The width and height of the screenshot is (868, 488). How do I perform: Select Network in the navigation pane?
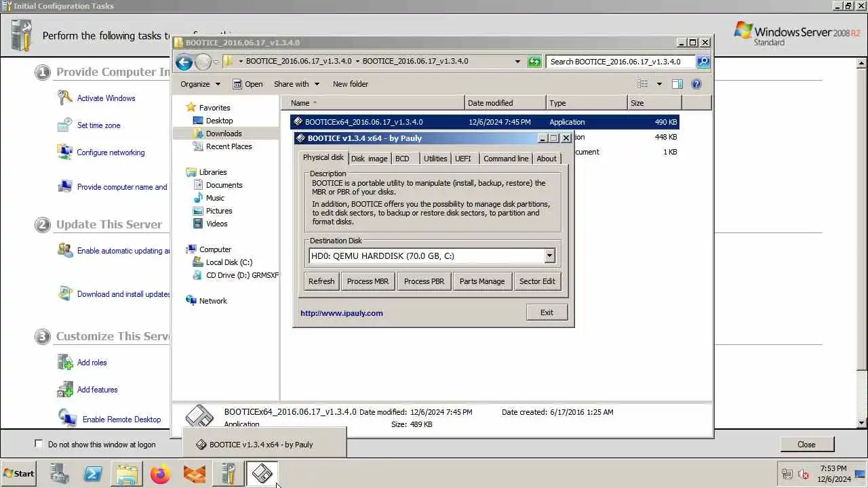point(213,301)
